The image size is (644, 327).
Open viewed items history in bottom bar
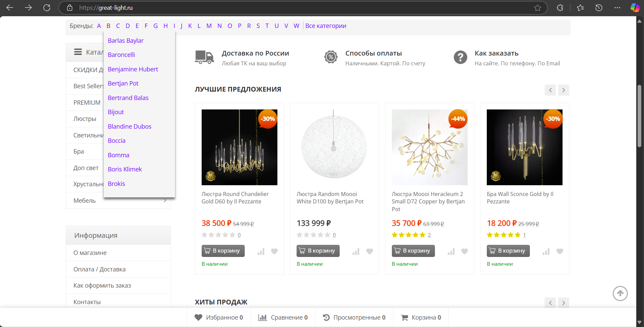point(354,317)
